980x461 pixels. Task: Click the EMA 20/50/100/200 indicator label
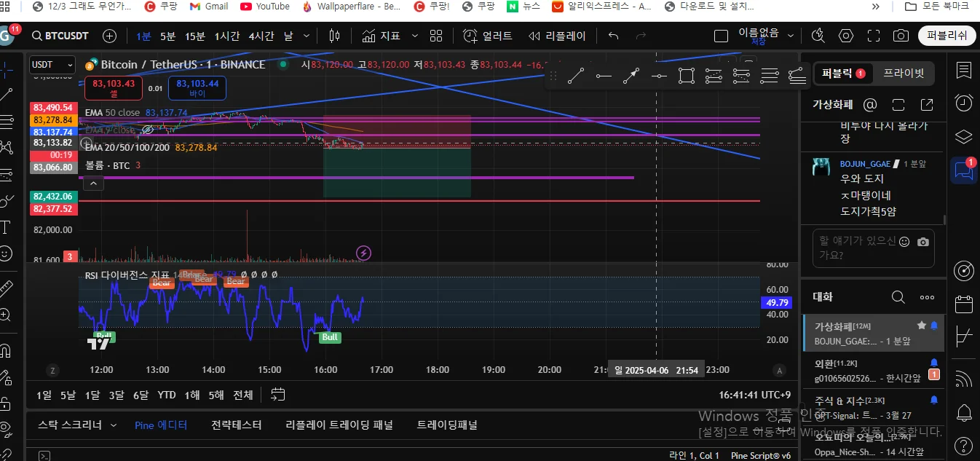click(127, 147)
